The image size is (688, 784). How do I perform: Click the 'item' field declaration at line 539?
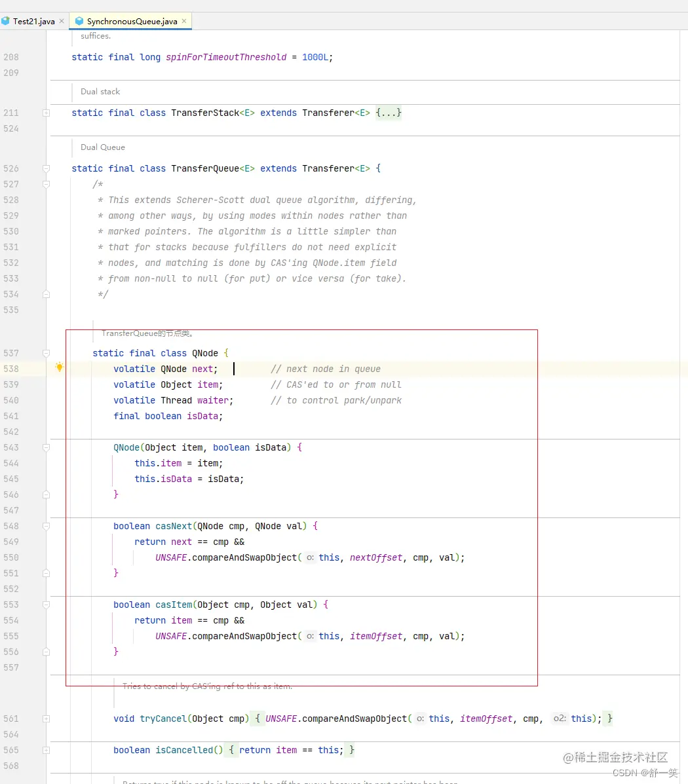click(208, 384)
